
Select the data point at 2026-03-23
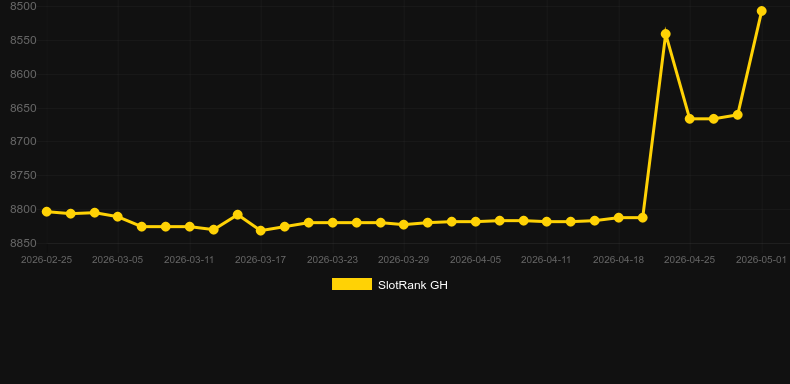(x=333, y=223)
